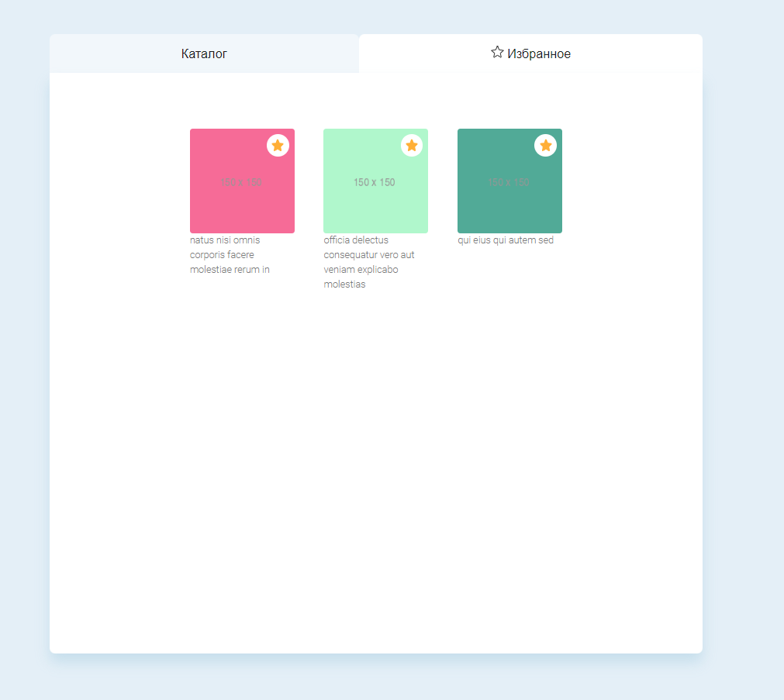Remove 'qui eius qui autem sed' from favorites
Screen dimensions: 784x700
545,145
